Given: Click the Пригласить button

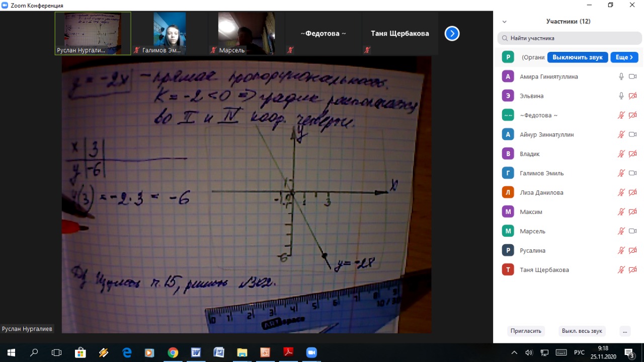Looking at the screenshot, I should [x=526, y=331].
